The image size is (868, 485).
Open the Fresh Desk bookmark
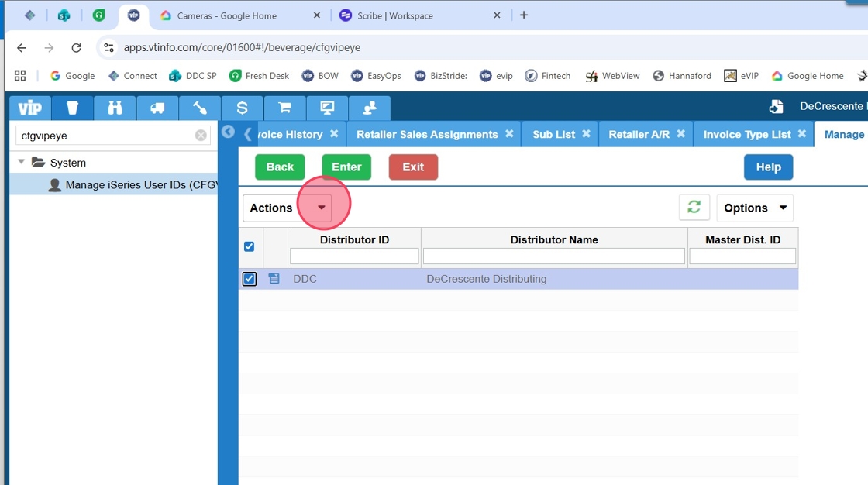click(x=259, y=76)
